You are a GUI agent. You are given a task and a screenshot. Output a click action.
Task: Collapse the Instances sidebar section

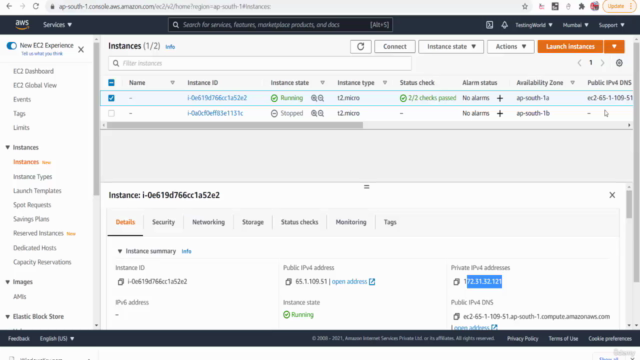tap(7, 147)
